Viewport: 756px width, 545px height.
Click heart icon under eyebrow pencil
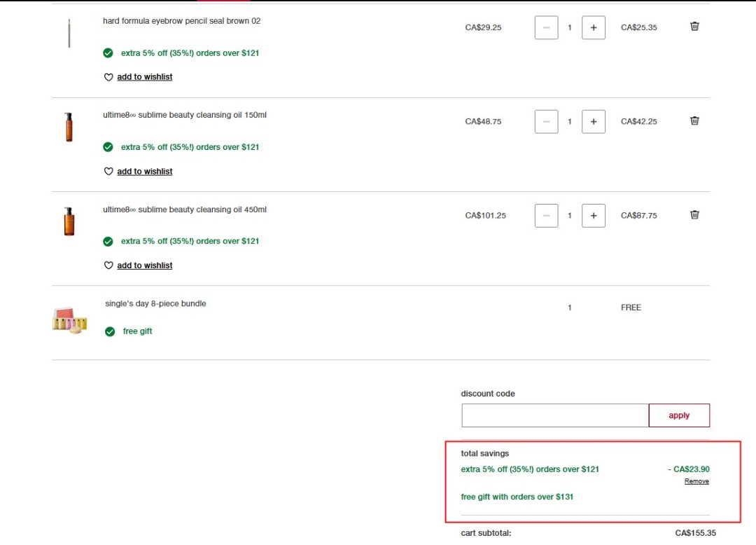point(108,78)
